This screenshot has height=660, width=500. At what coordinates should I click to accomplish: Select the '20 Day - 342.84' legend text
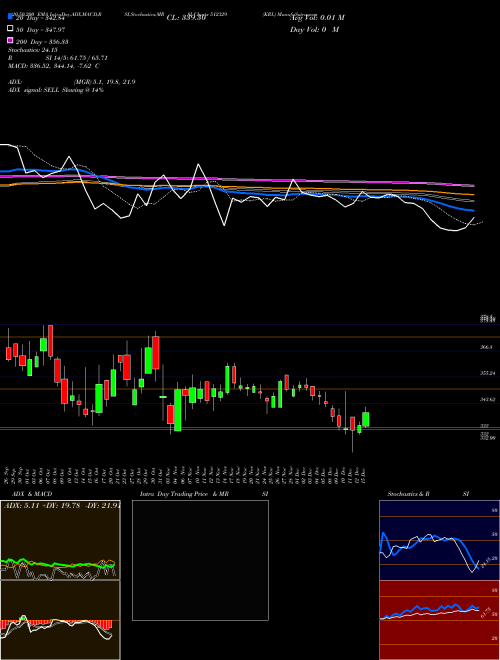(x=40, y=18)
